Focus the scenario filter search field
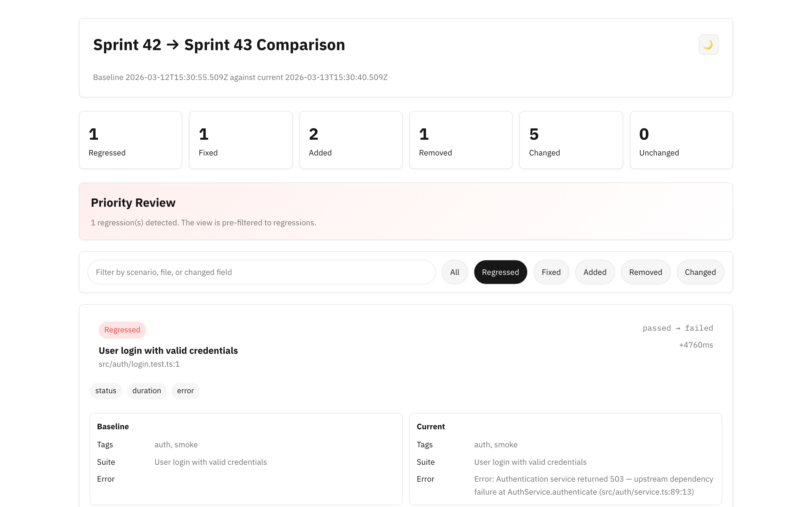 click(261, 272)
